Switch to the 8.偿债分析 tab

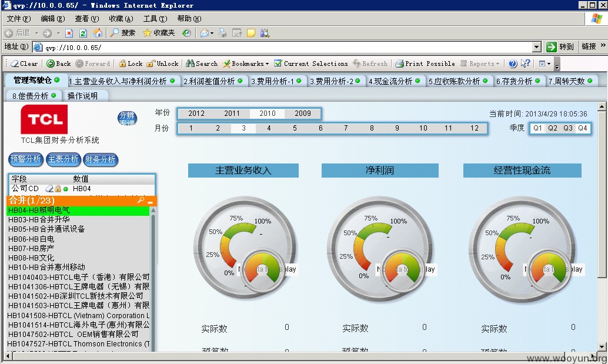click(x=34, y=96)
